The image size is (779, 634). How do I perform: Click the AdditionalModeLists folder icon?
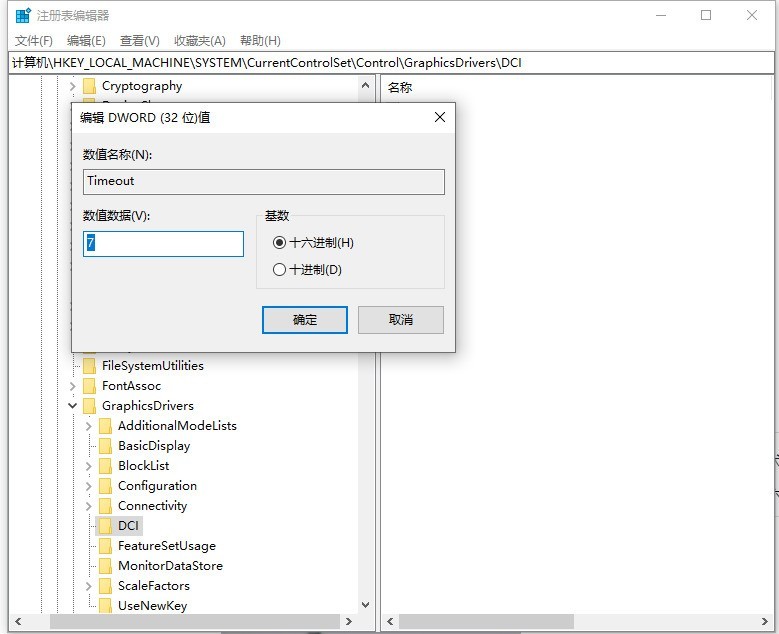pos(105,426)
